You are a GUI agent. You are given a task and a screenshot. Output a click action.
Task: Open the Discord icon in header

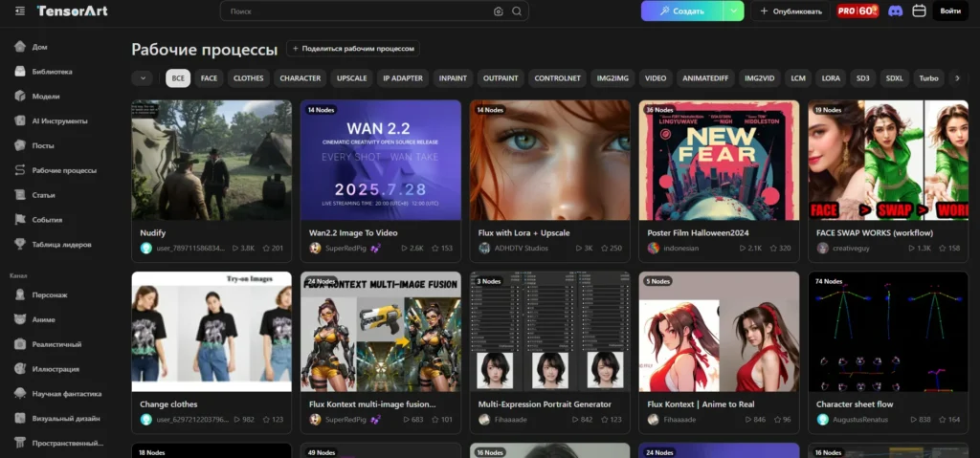click(x=896, y=11)
